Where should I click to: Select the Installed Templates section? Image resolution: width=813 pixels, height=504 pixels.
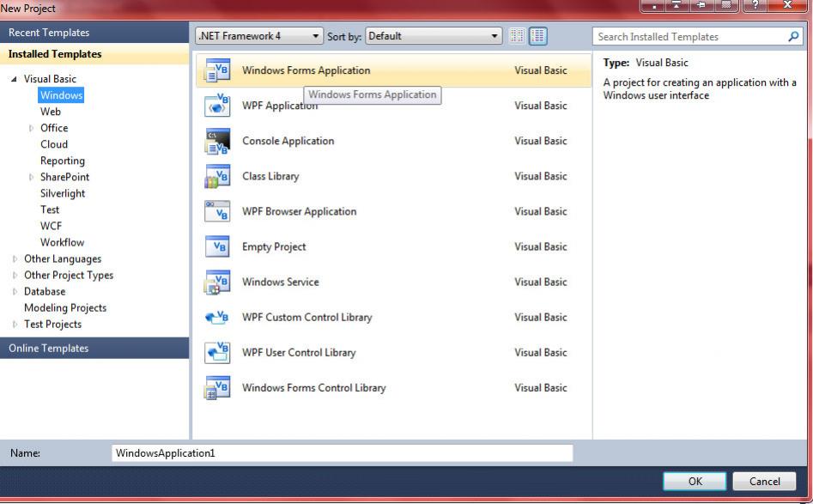pyautogui.click(x=94, y=54)
